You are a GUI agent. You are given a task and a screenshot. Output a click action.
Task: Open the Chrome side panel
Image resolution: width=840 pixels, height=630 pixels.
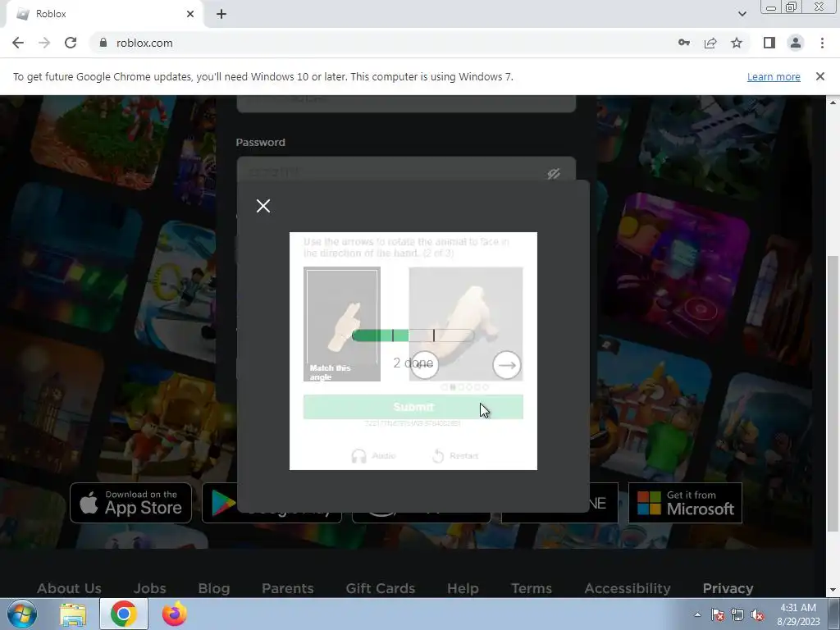769,43
